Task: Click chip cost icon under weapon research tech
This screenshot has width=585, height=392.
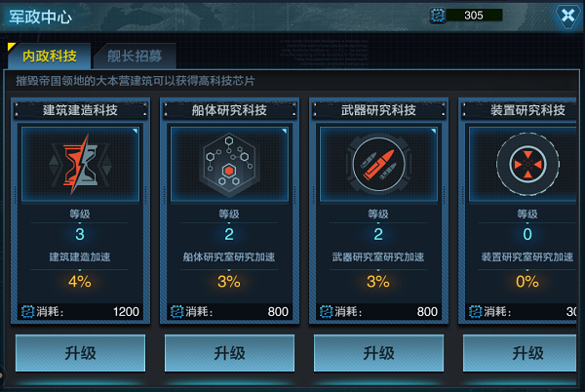Action: 326,311
